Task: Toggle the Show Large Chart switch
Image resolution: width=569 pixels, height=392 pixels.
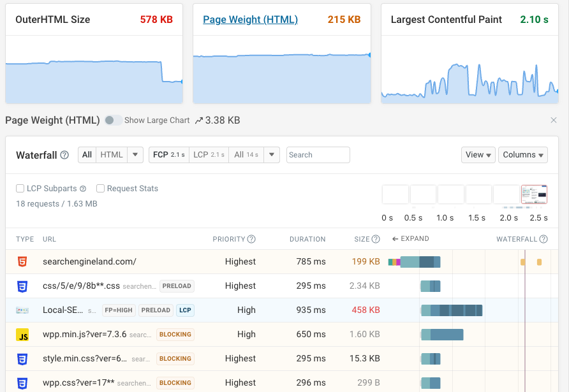Action: pyautogui.click(x=112, y=120)
